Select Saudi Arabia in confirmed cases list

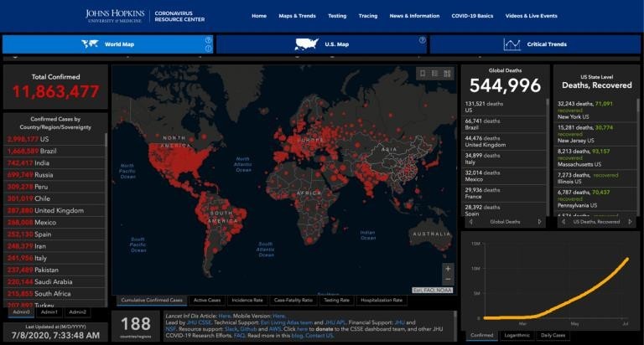(55, 282)
